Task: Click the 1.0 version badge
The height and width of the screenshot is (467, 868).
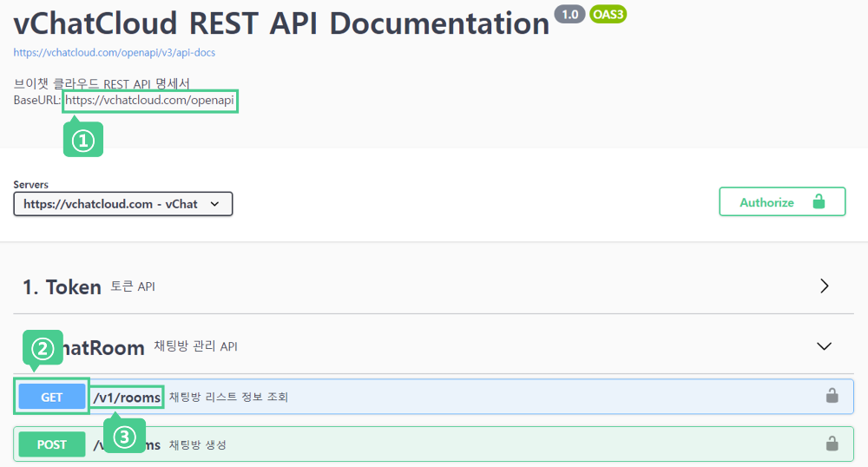Action: [x=569, y=14]
